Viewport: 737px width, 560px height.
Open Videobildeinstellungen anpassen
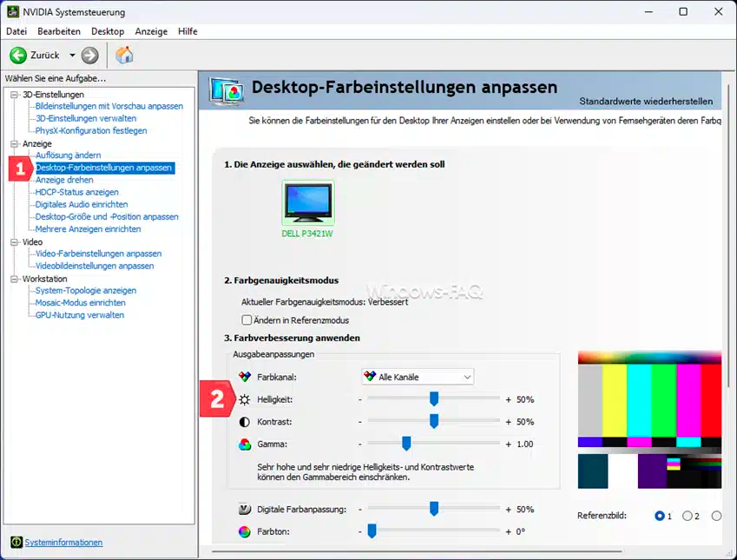coord(95,266)
